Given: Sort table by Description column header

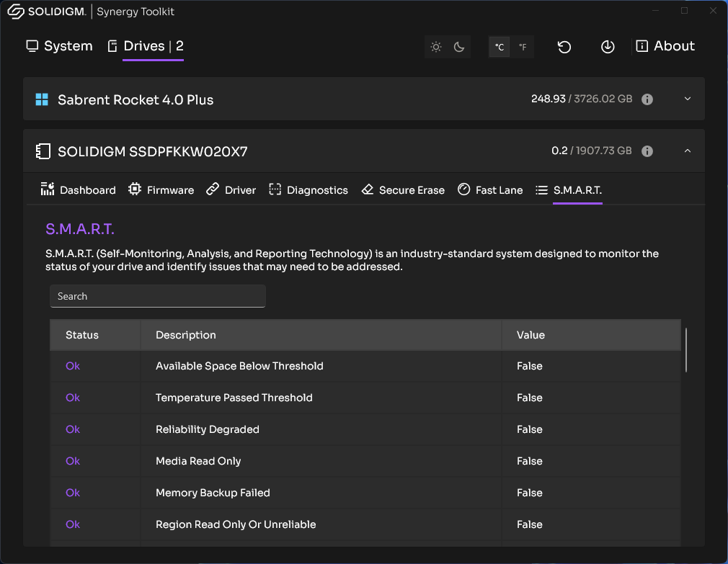Looking at the screenshot, I should tap(186, 335).
